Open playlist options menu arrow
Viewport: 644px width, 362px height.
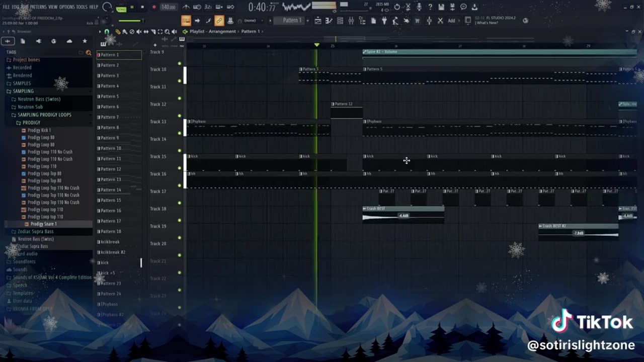[100, 31]
